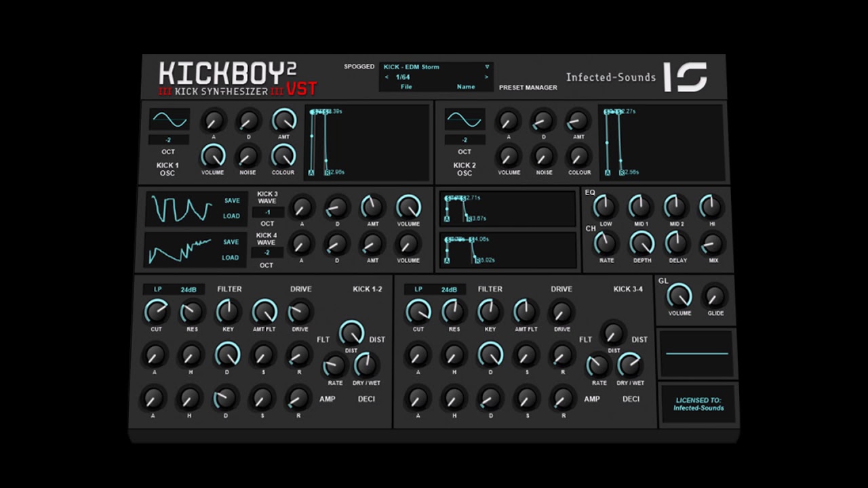Click the Kick 3 envelope R point at 3.67s
This screenshot has height=488, width=868.
[469, 218]
